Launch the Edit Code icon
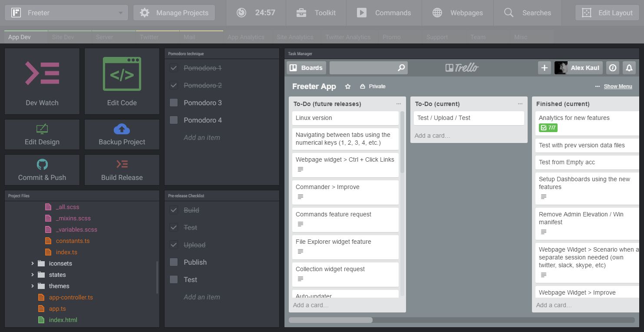Image resolution: width=644 pixels, height=332 pixels. [x=122, y=74]
